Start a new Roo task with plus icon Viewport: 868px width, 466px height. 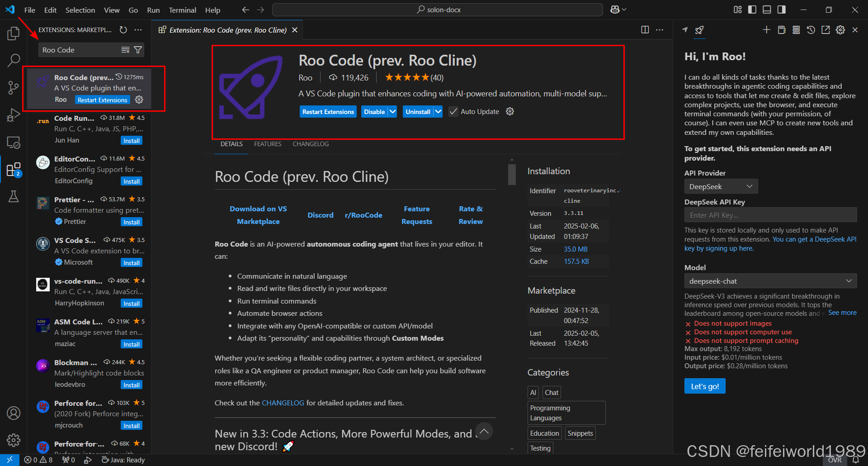(766, 30)
